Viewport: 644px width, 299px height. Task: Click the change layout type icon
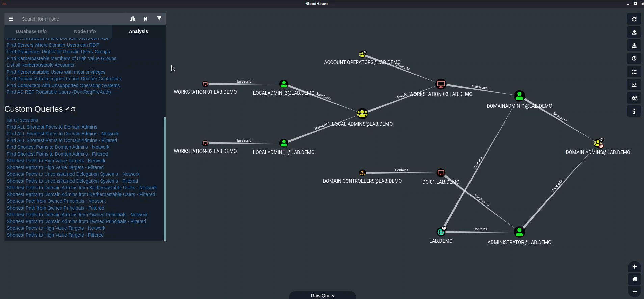(634, 85)
